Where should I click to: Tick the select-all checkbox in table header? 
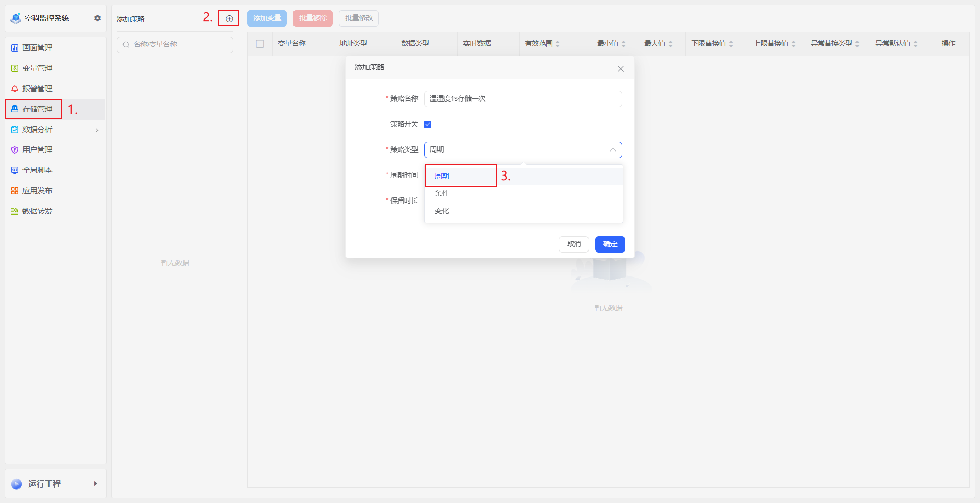coord(260,44)
